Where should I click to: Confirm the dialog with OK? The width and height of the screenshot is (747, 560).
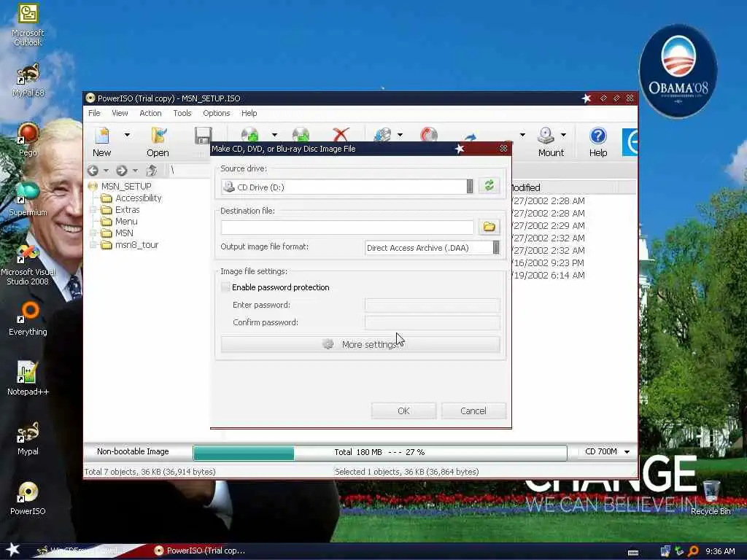(403, 411)
